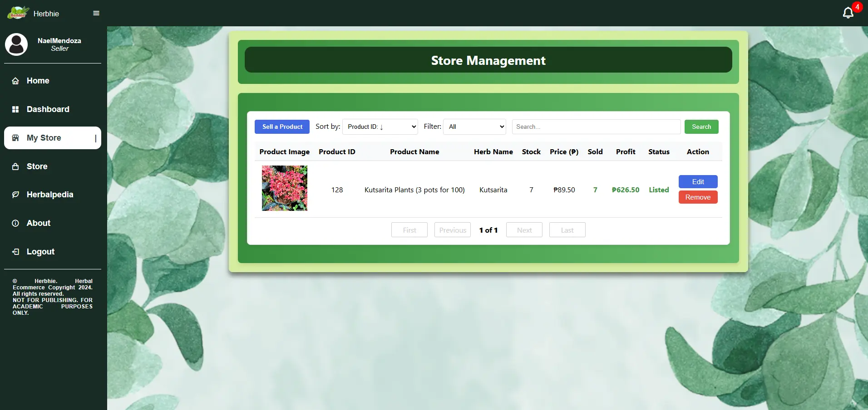Click the Sold column header
868x410 pixels.
(595, 152)
